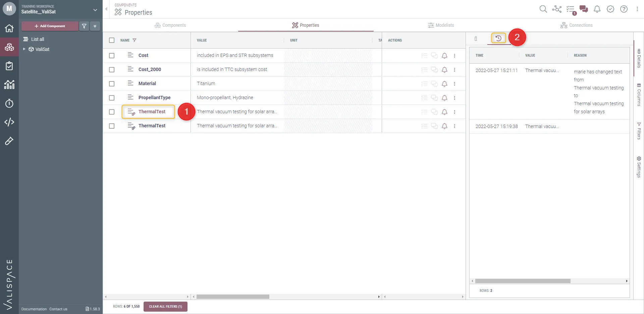Open the Documentation link
The height and width of the screenshot is (314, 644).
[x=34, y=309]
